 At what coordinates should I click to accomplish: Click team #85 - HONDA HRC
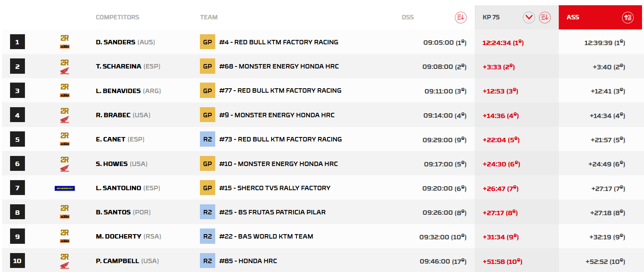click(x=248, y=261)
